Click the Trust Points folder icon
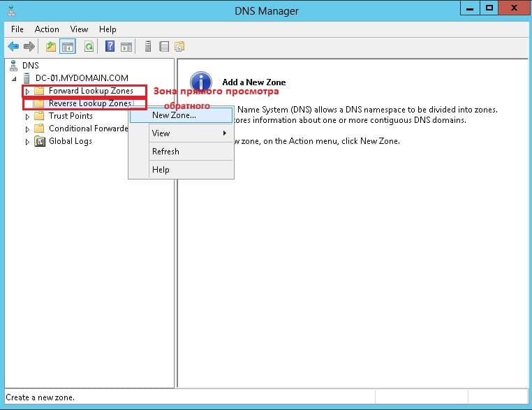The image size is (532, 410). click(x=39, y=116)
